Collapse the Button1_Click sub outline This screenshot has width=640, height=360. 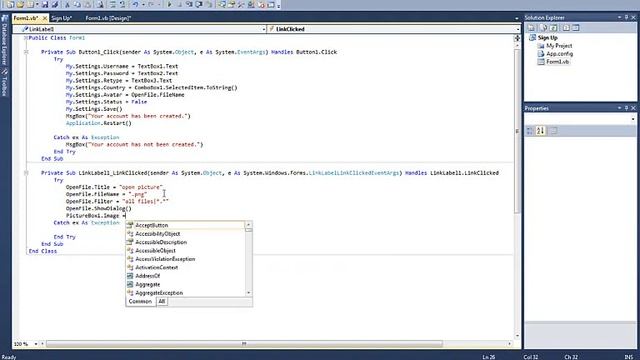point(26,52)
